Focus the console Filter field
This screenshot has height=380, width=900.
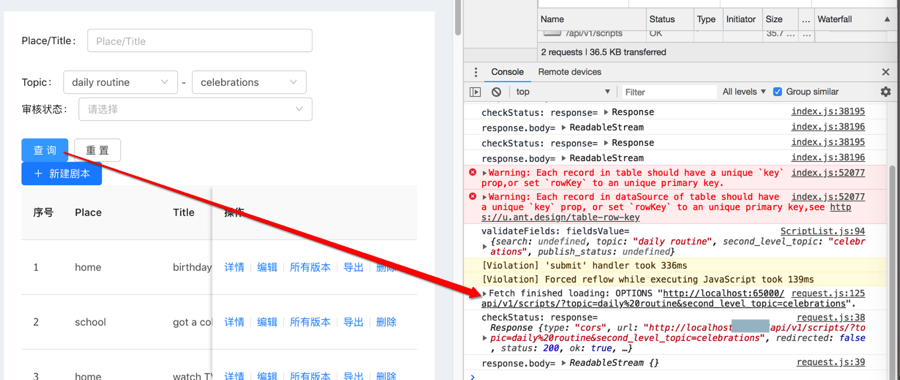click(x=669, y=92)
